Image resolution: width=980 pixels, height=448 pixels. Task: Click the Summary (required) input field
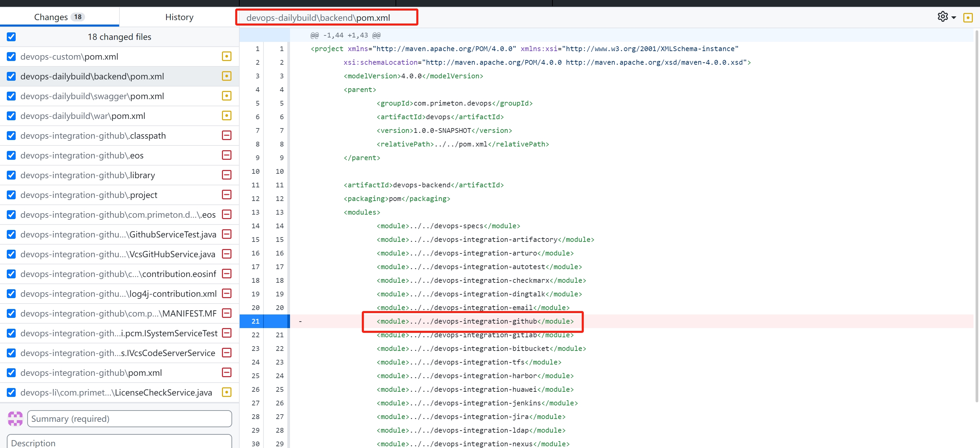pos(129,419)
